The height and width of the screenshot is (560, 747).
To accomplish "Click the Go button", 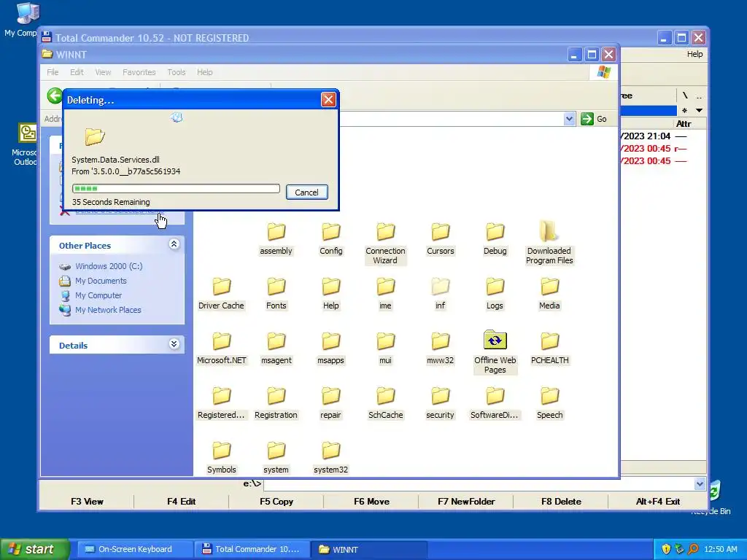I will tap(594, 119).
